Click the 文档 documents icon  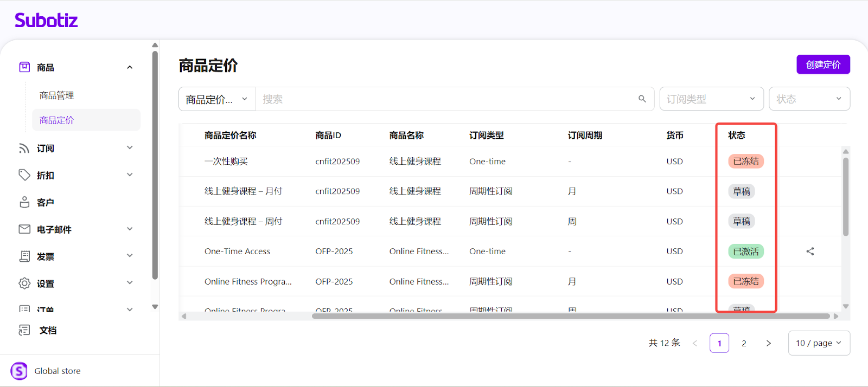click(x=24, y=330)
